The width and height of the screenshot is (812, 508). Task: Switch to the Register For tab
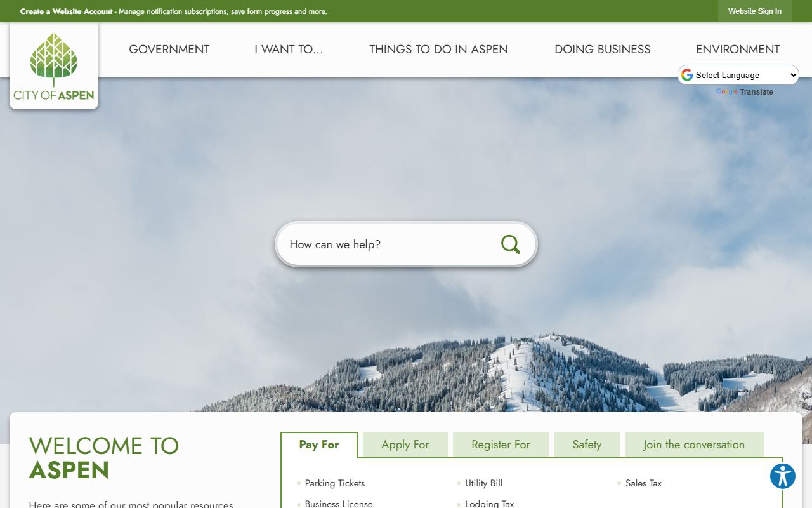[501, 444]
